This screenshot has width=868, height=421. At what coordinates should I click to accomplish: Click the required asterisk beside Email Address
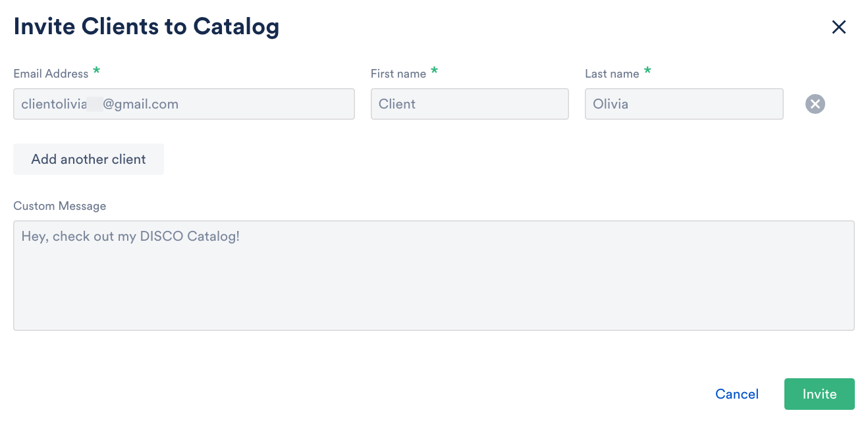[97, 71]
